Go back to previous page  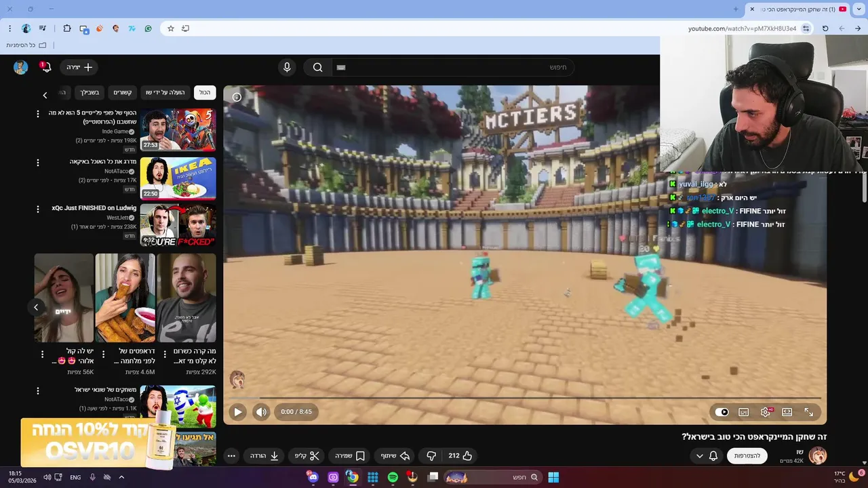pyautogui.click(x=858, y=28)
